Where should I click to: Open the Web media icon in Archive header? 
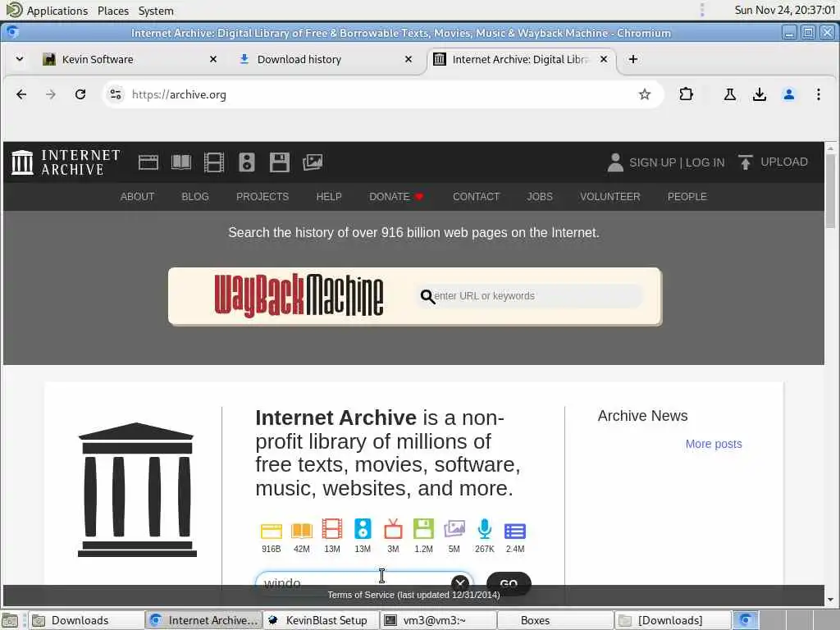click(148, 162)
